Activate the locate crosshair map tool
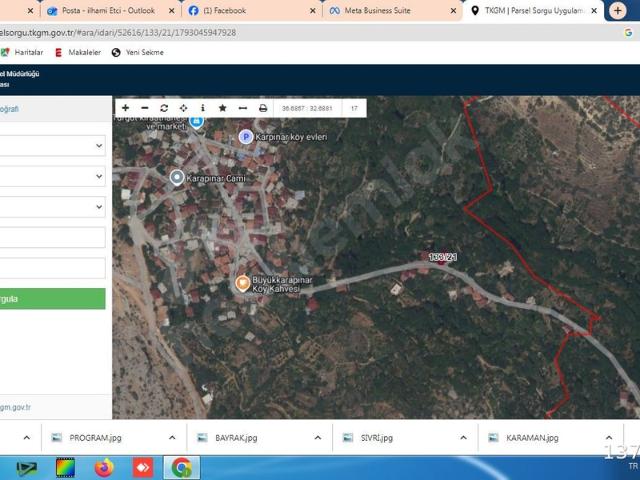Screen dimensions: 640x480 (x=183, y=108)
